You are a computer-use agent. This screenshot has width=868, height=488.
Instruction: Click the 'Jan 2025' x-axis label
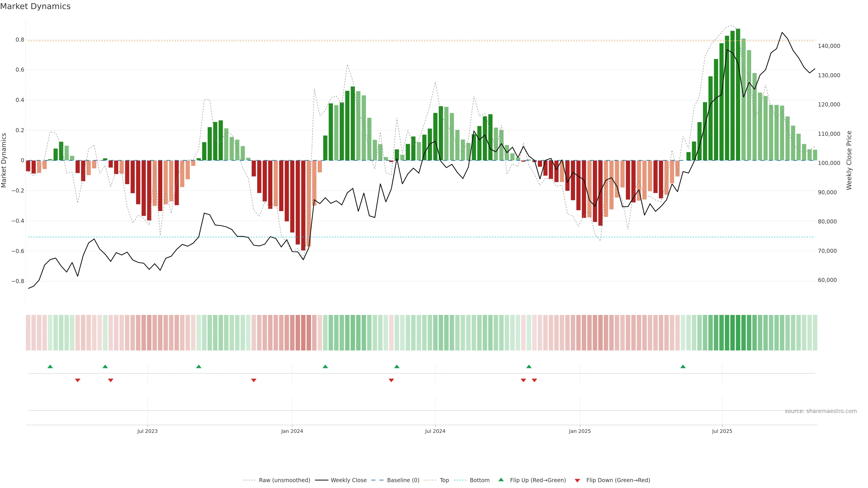(580, 431)
